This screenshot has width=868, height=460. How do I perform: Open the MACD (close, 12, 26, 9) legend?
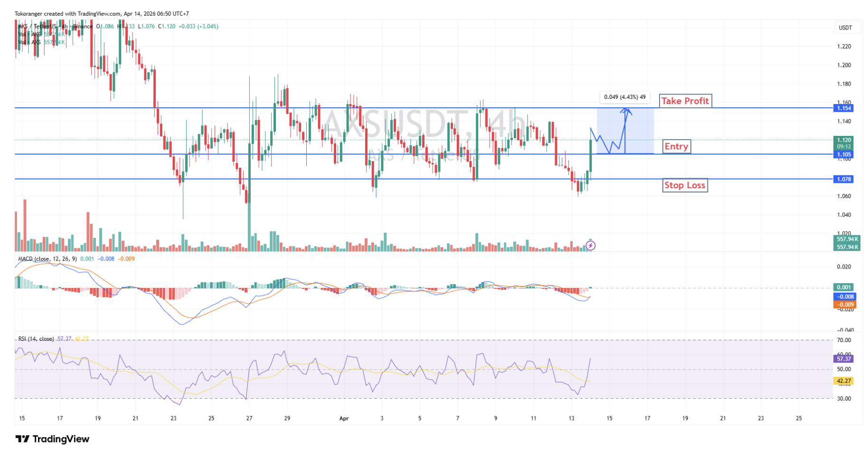pos(47,259)
